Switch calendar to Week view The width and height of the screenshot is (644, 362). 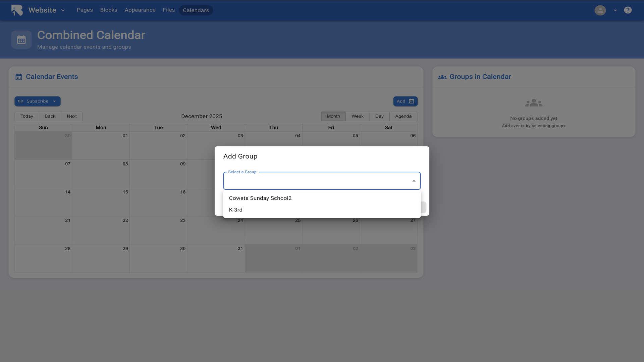(x=357, y=116)
